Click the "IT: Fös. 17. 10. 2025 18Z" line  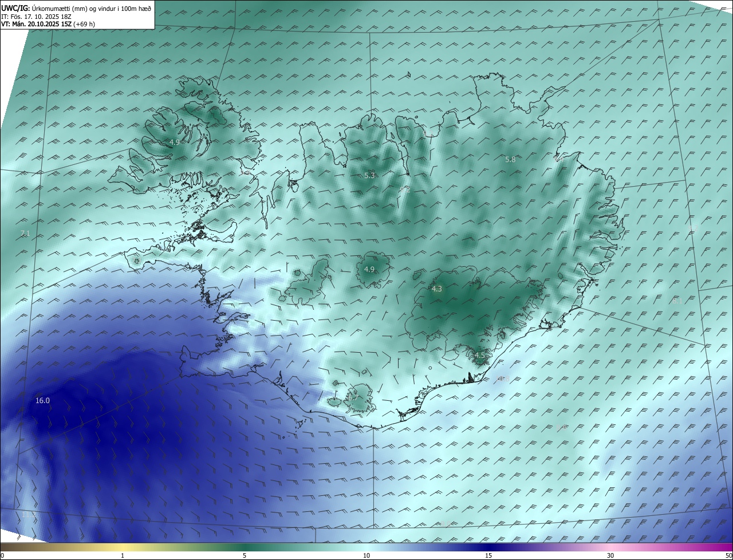click(x=36, y=17)
